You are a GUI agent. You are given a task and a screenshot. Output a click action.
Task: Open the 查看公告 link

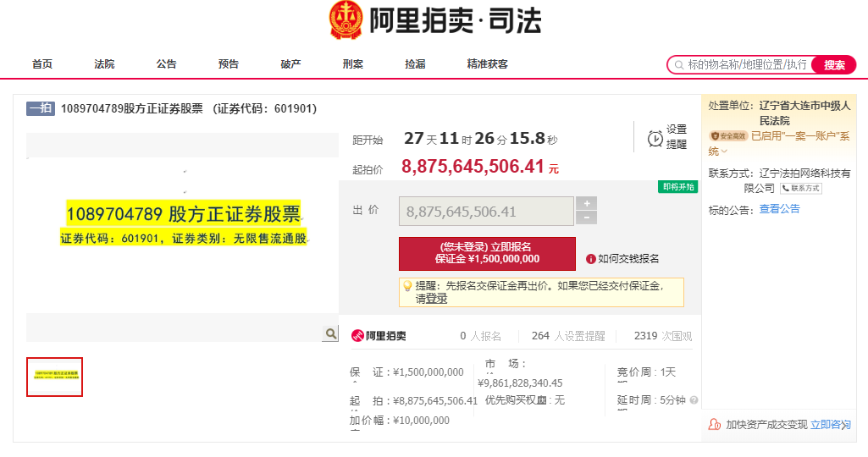pos(779,209)
